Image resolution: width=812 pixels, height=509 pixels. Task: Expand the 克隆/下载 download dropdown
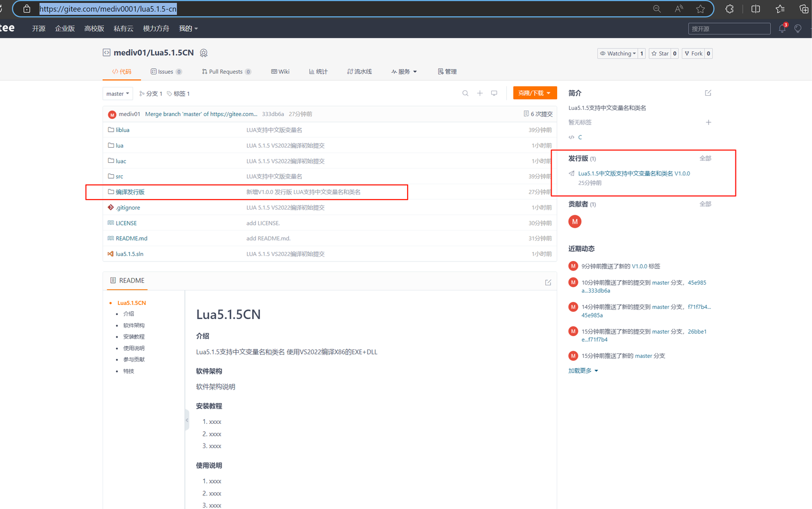click(x=535, y=93)
